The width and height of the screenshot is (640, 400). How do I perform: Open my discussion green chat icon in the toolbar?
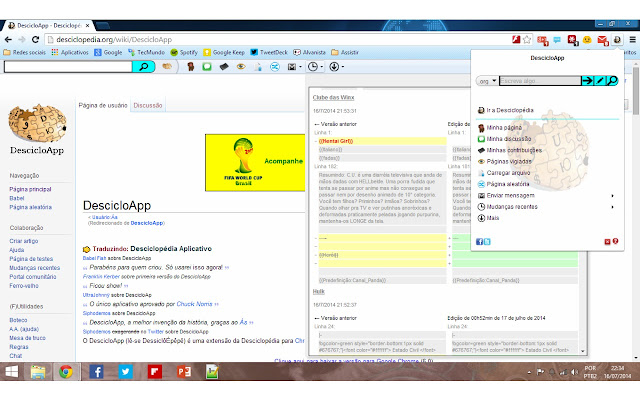pyautogui.click(x=207, y=67)
